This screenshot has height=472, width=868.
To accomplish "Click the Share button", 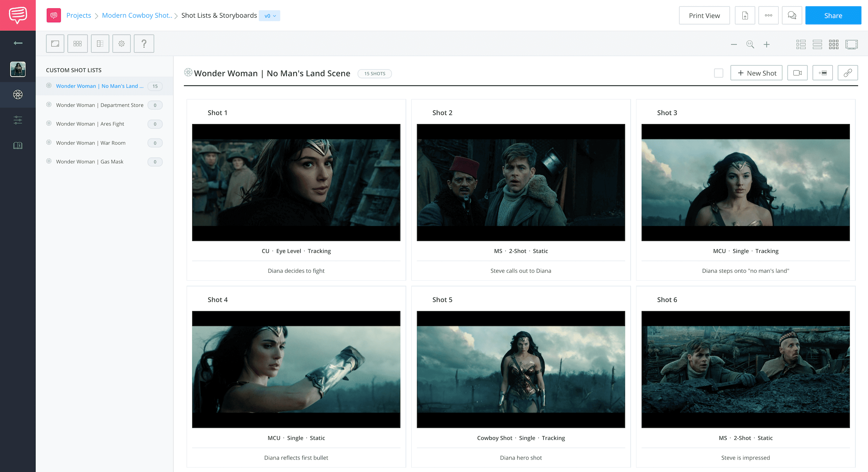I will click(x=833, y=15).
